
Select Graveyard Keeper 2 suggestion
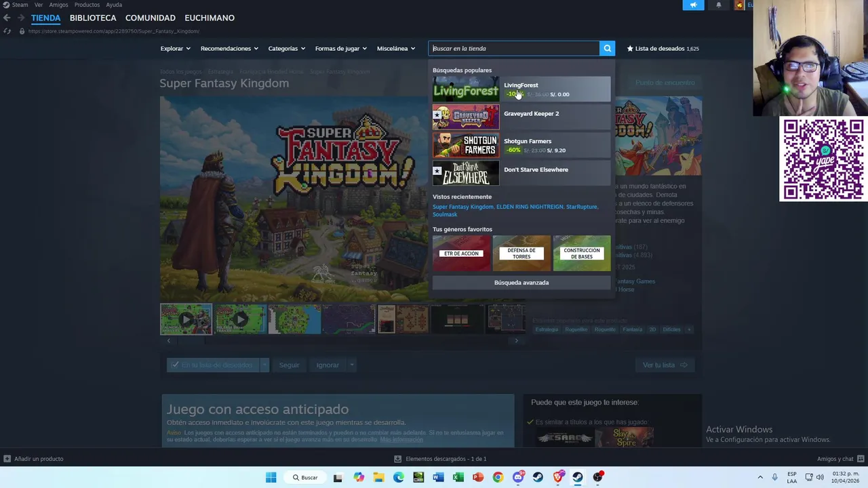pyautogui.click(x=521, y=117)
